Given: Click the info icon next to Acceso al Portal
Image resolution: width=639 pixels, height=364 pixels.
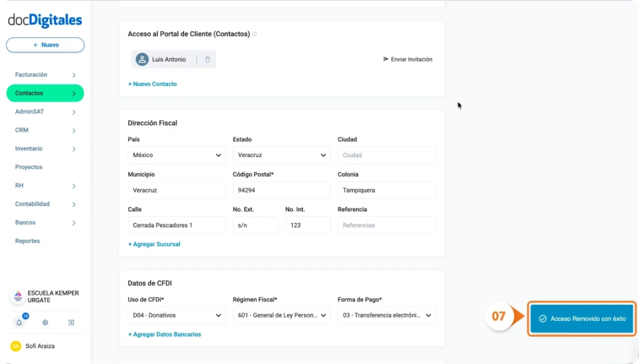Looking at the screenshot, I should 254,33.
